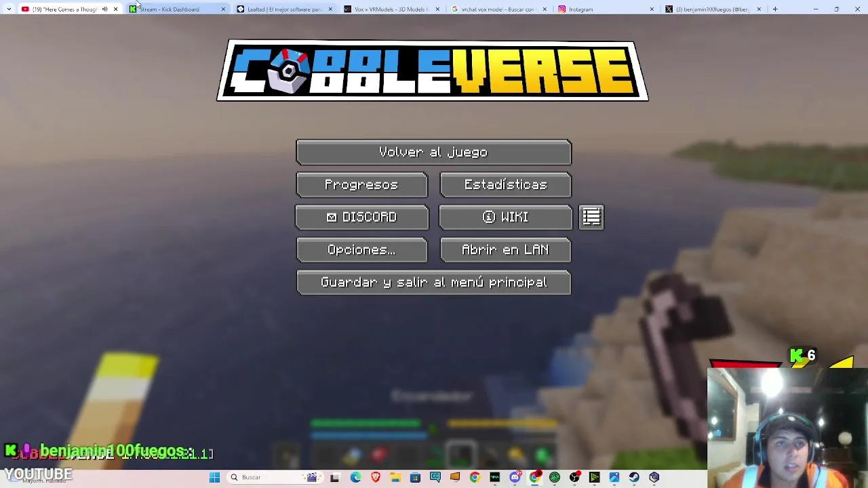Image resolution: width=868 pixels, height=488 pixels.
Task: Open the first Google Chrome taskbar icon
Action: pyautogui.click(x=475, y=477)
